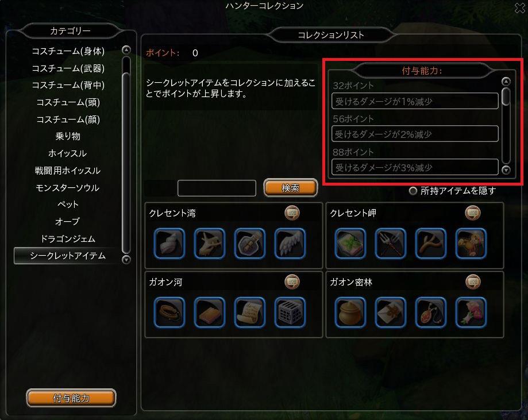Click the orange 検索 button

[x=290, y=188]
